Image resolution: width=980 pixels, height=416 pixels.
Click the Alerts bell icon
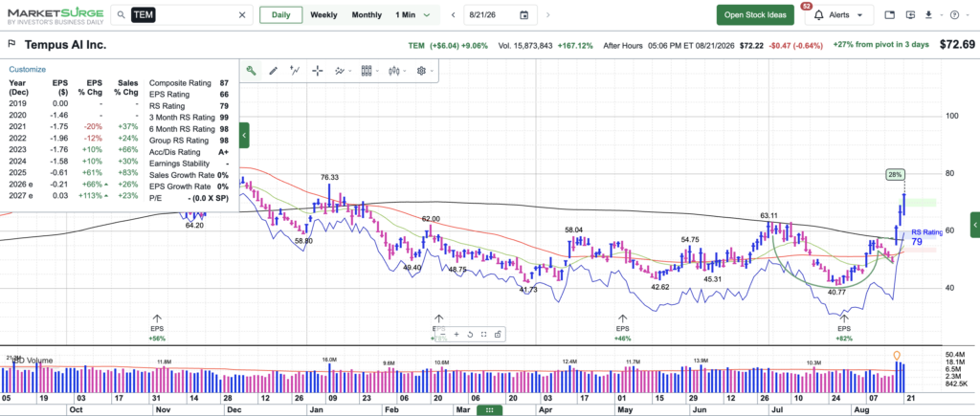click(x=817, y=15)
